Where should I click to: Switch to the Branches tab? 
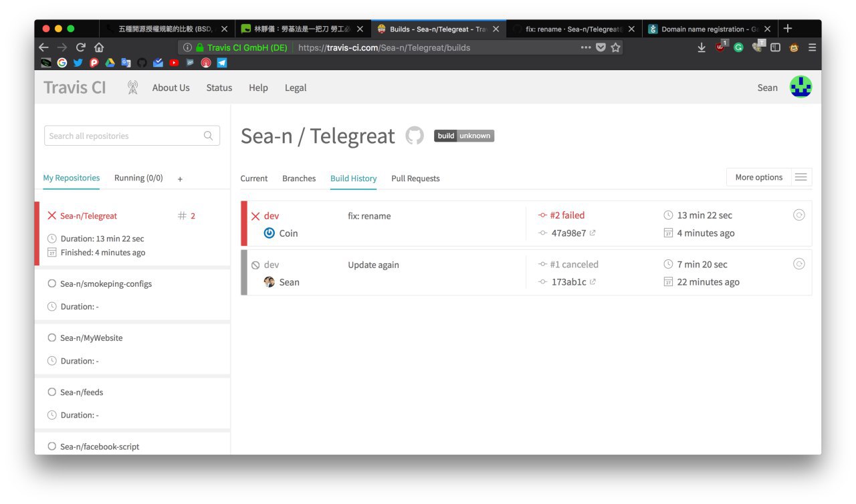299,178
